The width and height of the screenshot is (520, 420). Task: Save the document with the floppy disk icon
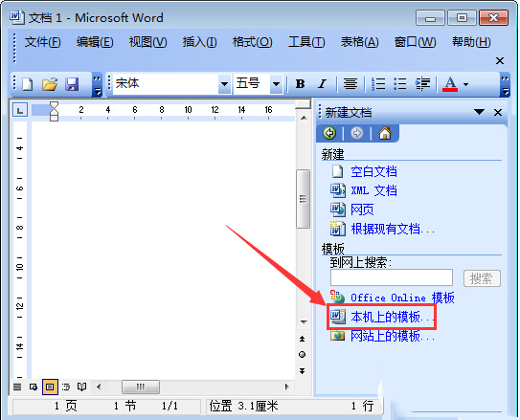click(72, 84)
